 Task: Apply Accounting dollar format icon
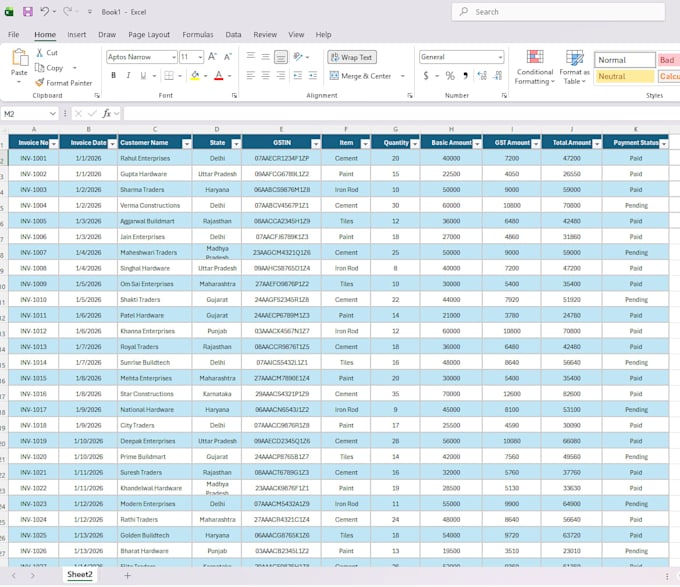pyautogui.click(x=426, y=76)
